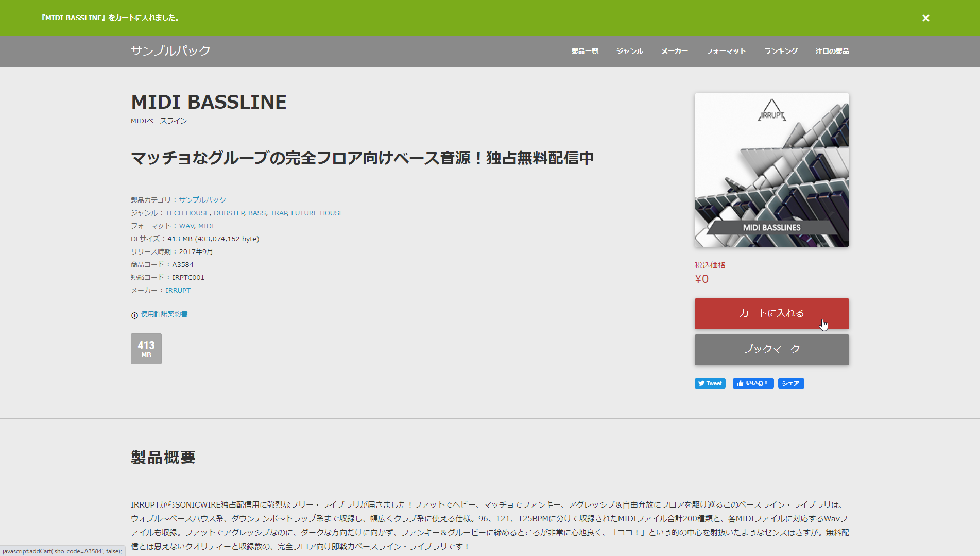Open the 注目の製品 menu
The image size is (980, 556).
(832, 51)
